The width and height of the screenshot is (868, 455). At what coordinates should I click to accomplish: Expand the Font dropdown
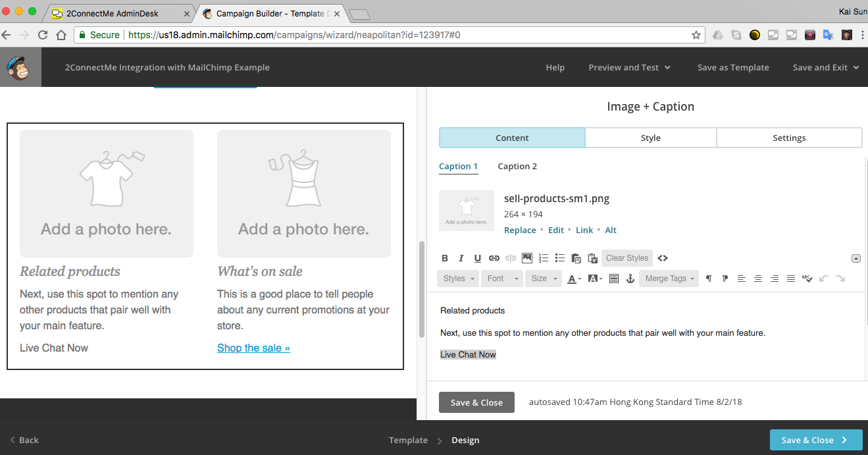pos(502,279)
